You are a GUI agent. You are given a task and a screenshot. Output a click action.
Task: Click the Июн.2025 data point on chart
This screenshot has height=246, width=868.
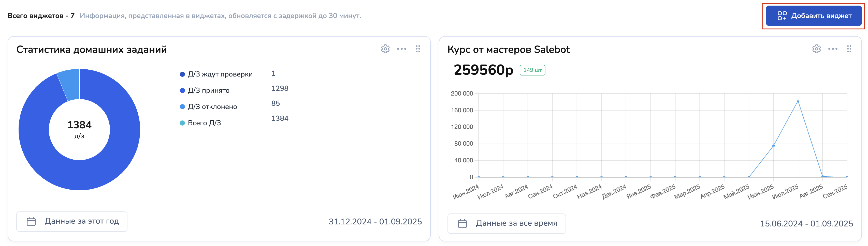[773, 146]
